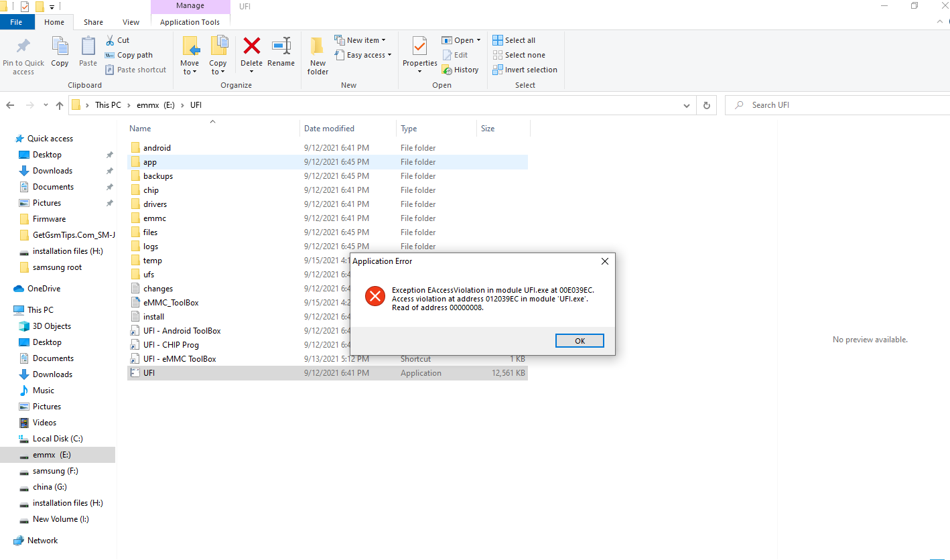Click Select all in ribbon
The height and width of the screenshot is (560, 950).
click(514, 40)
